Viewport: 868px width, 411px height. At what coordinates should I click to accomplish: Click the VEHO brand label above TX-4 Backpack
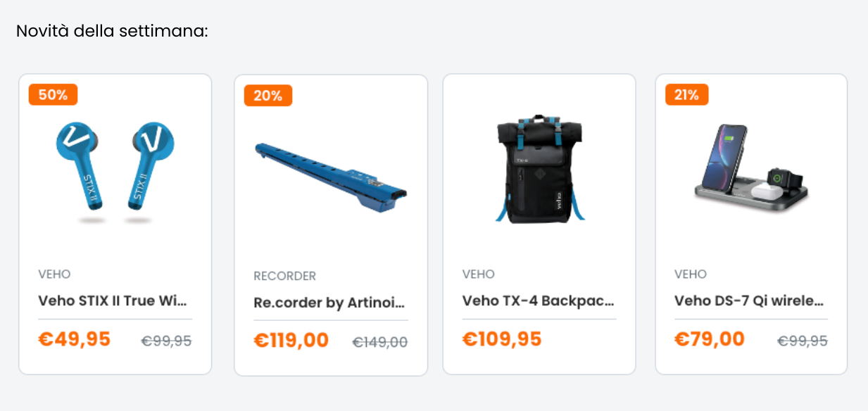pyautogui.click(x=479, y=274)
